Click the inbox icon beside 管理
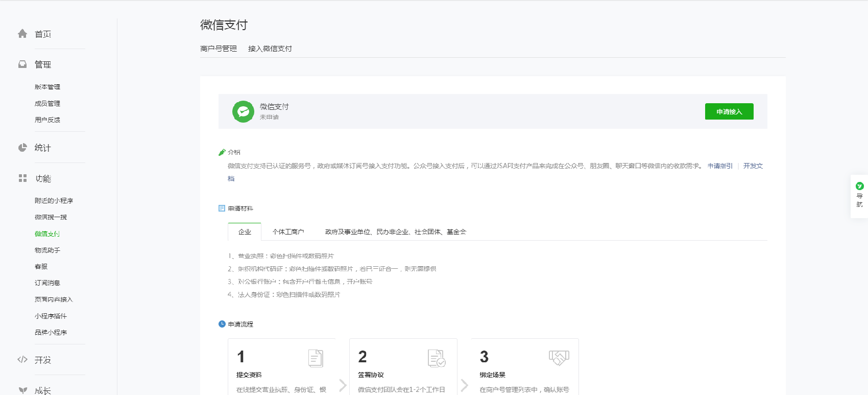This screenshot has height=395, width=868. pos(22,64)
